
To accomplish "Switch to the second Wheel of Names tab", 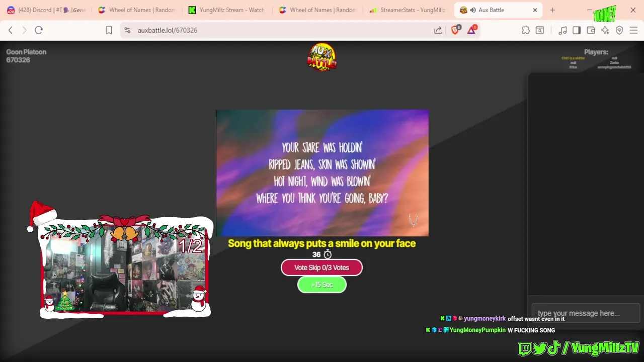I will click(x=318, y=10).
